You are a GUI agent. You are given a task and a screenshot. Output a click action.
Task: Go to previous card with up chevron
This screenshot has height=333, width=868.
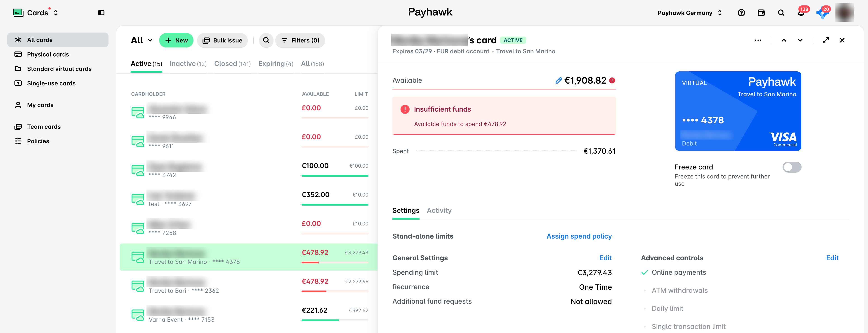[784, 40]
